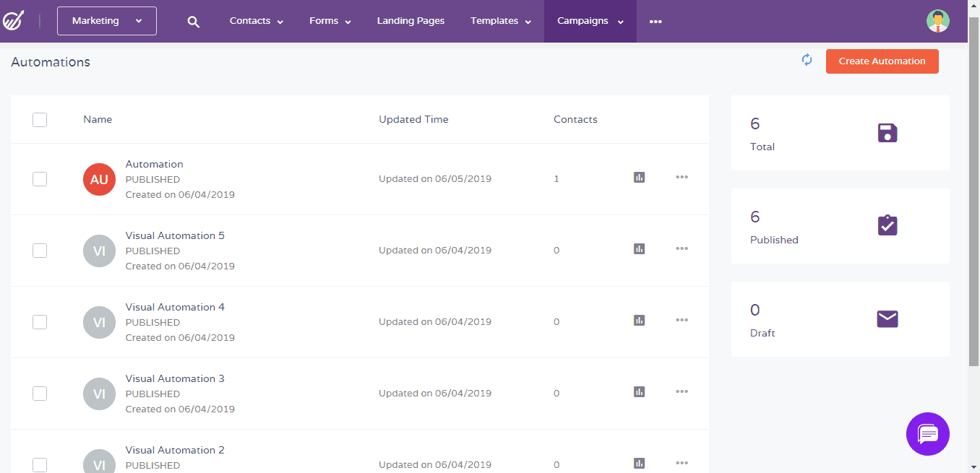This screenshot has width=980, height=473.
Task: View analytics for Automation
Action: 639,177
